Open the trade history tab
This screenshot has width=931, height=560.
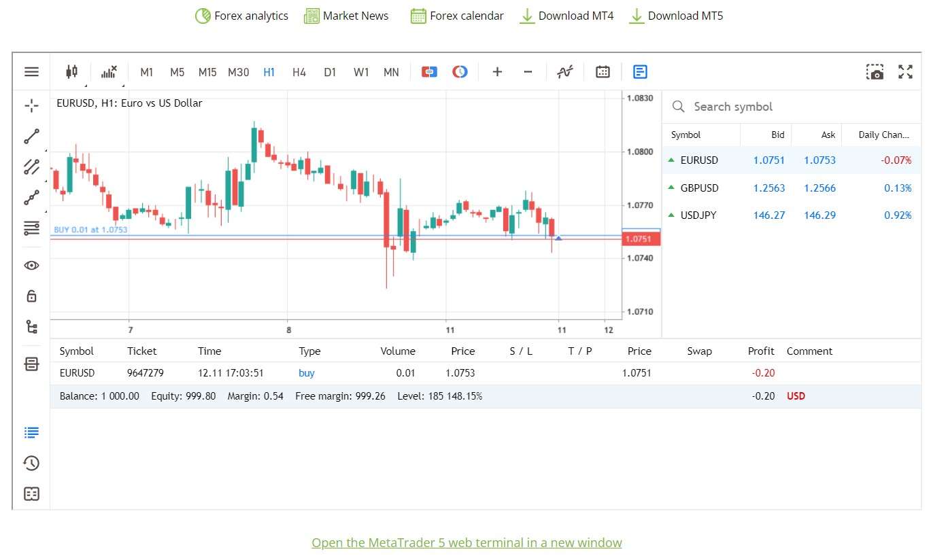point(31,463)
